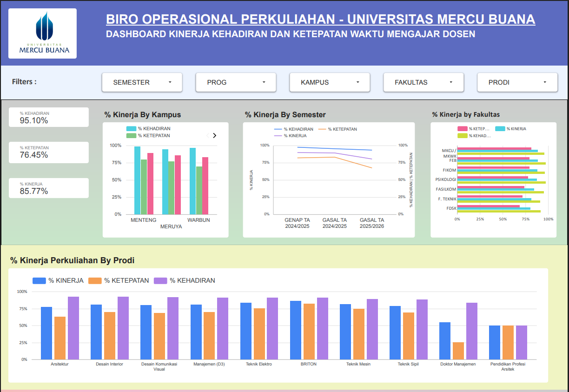Open the PRODI filter dropdown
569x392 pixels.
517,82
